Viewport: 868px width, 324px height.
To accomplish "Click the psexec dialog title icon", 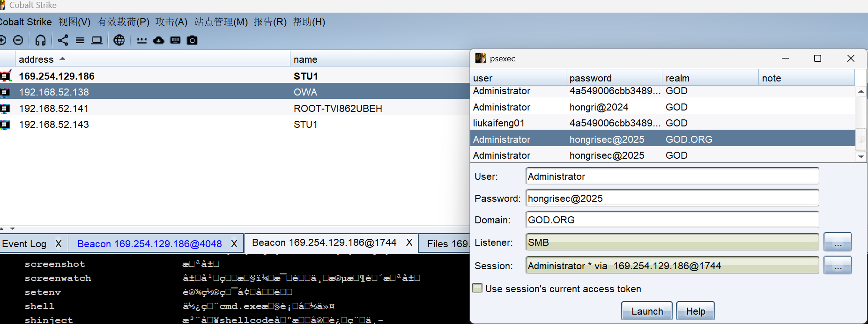I will (480, 59).
